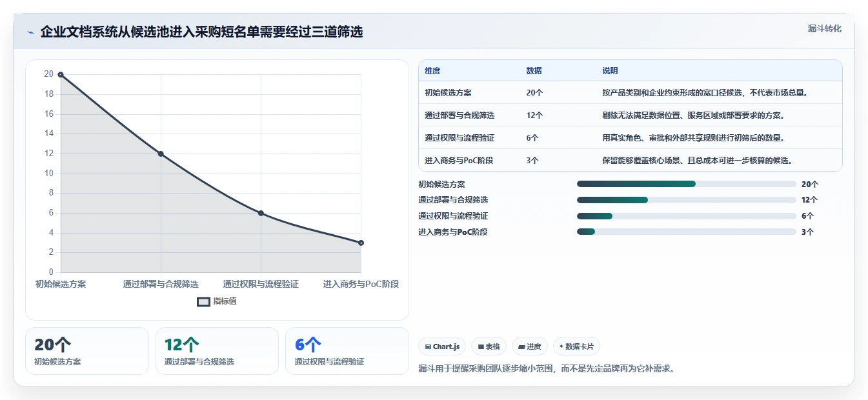Viewport: 868px width, 400px height.
Task: Click description starting 保留能够覆盖核心场景
Action: click(x=698, y=161)
